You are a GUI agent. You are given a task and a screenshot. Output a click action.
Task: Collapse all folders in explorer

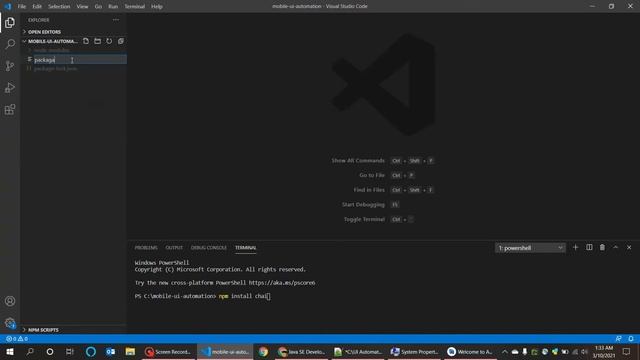tap(121, 41)
